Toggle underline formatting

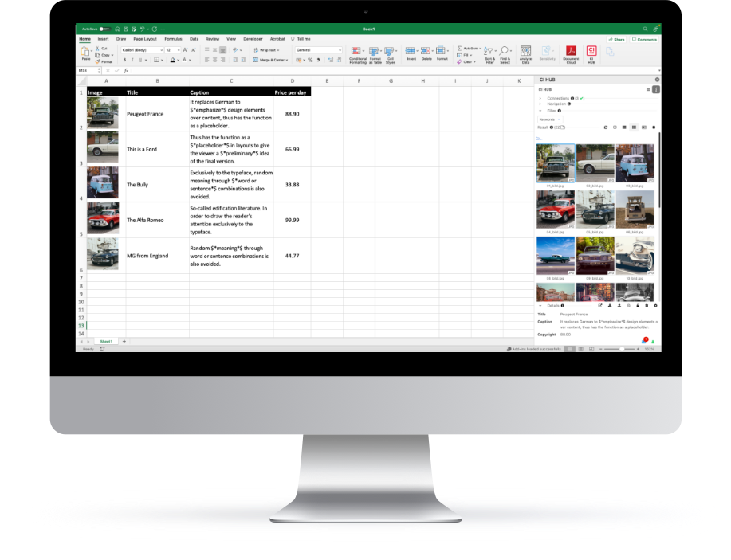pyautogui.click(x=140, y=60)
